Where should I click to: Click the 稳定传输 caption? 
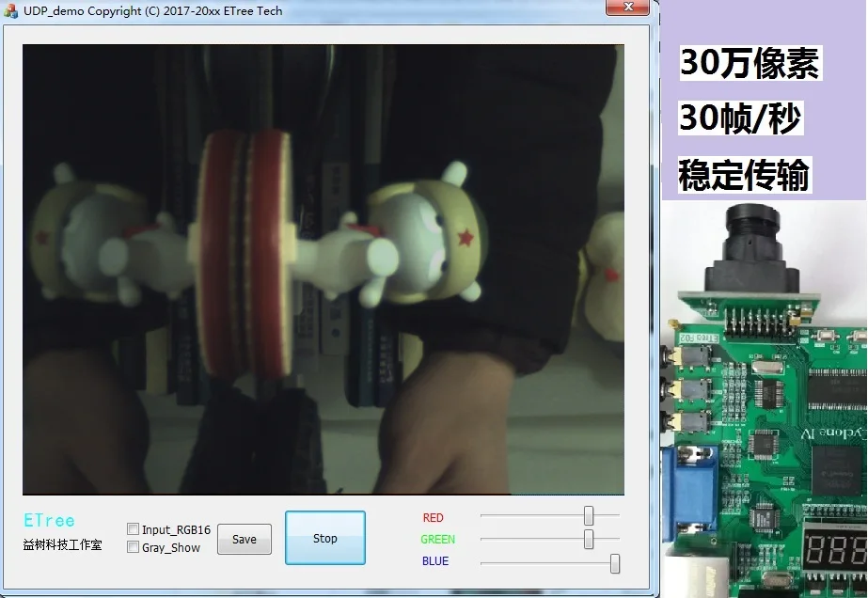click(745, 175)
